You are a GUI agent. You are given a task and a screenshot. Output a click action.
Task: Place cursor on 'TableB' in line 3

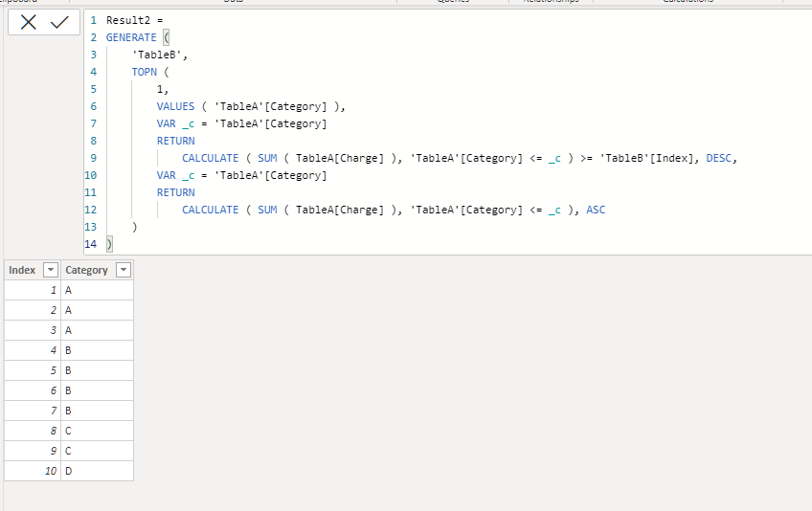click(x=156, y=55)
